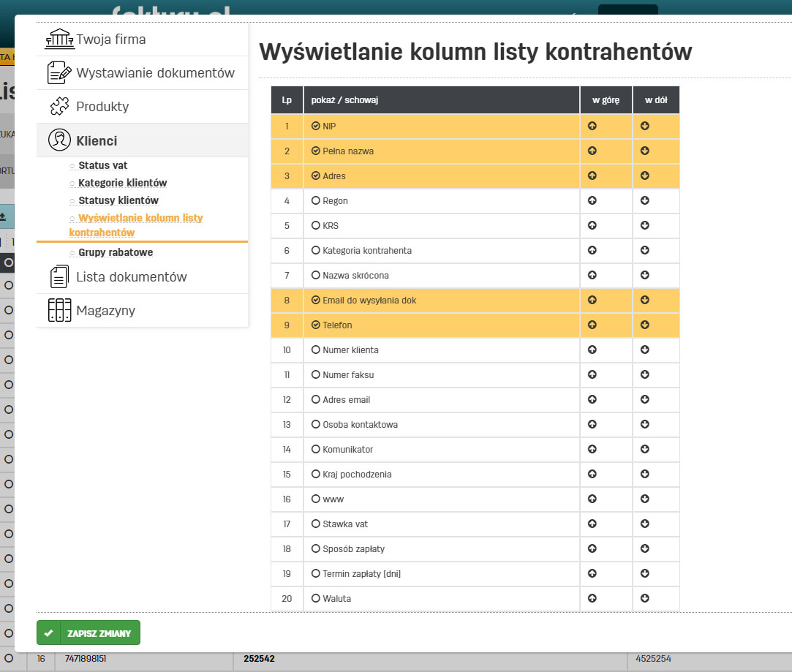The width and height of the screenshot is (792, 672).
Task: Click the person icon next to Klienci
Action: tap(59, 140)
